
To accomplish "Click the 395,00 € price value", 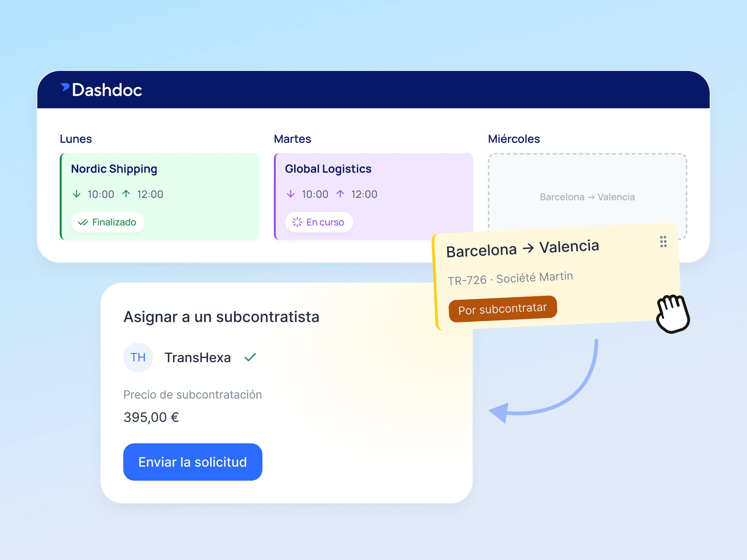I will [x=151, y=417].
